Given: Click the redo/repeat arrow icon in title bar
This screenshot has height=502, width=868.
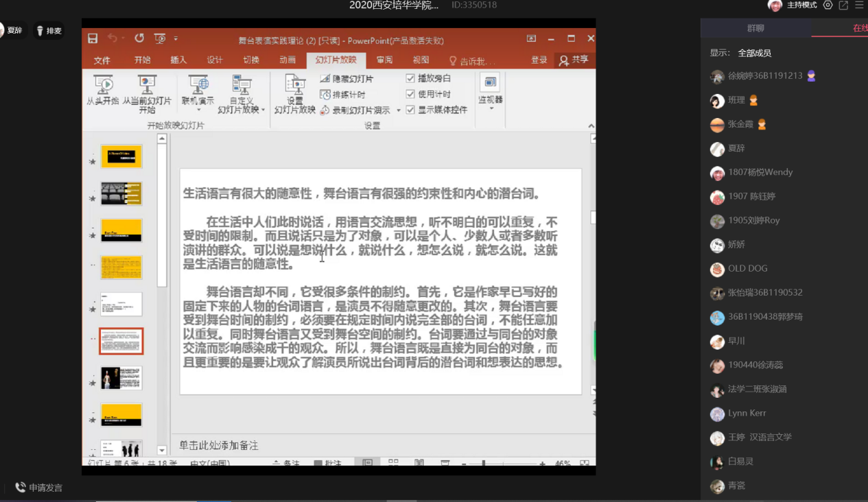Looking at the screenshot, I should [x=139, y=38].
